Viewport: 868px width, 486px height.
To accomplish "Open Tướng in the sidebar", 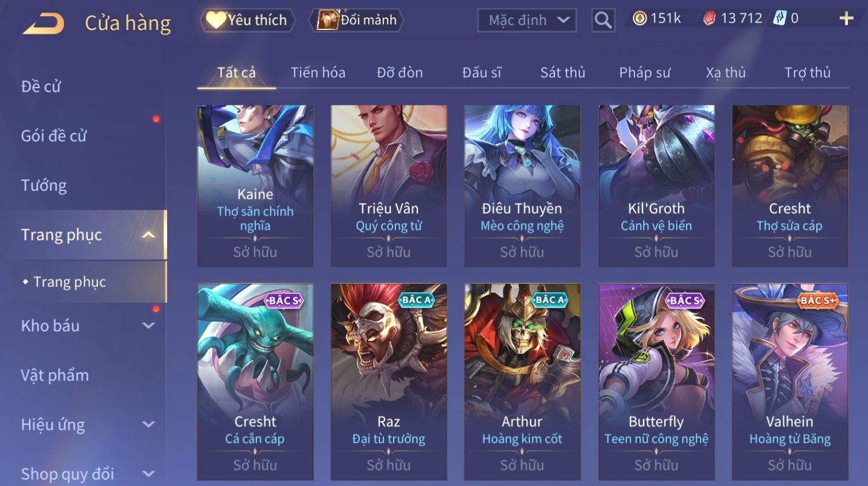I will click(x=44, y=186).
